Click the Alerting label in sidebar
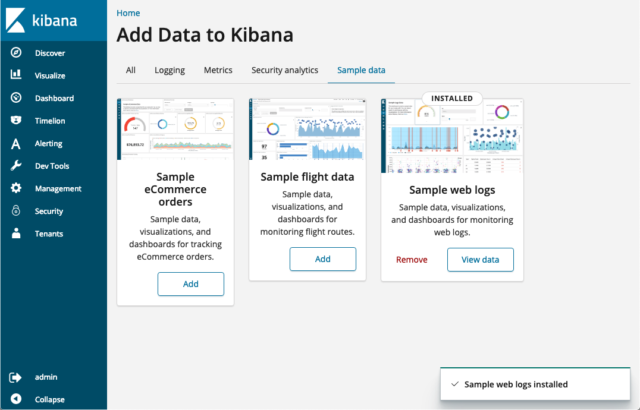 [x=49, y=144]
